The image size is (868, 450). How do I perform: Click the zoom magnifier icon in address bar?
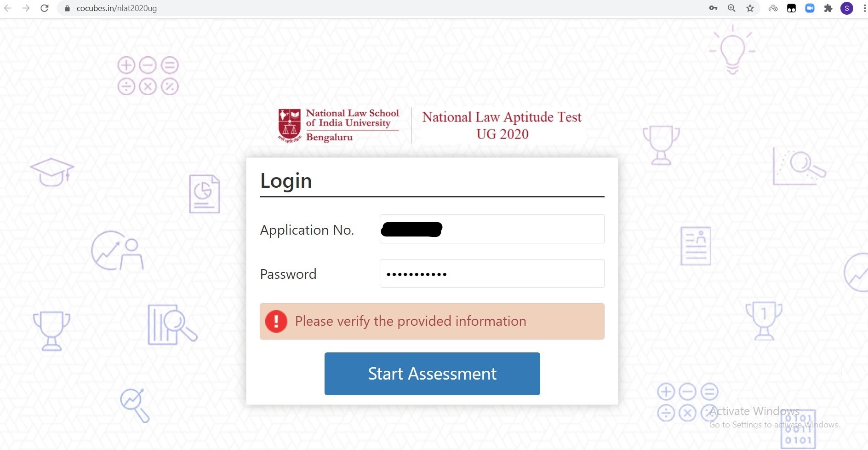[x=731, y=8]
